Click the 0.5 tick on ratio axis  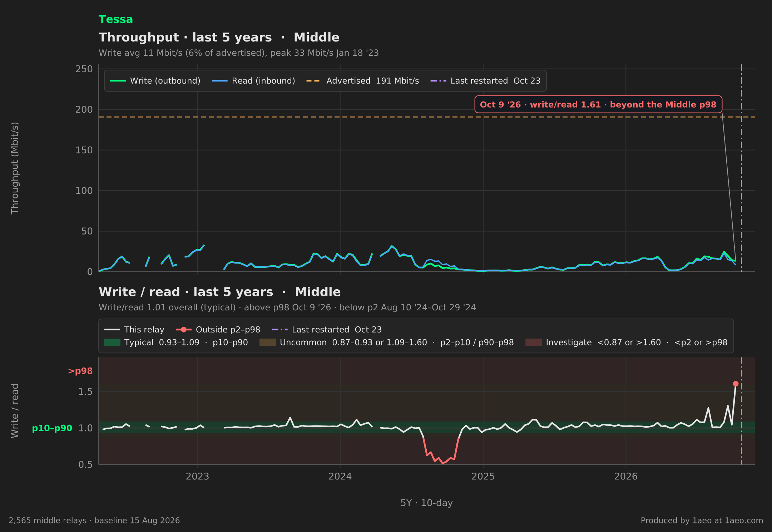(85, 464)
